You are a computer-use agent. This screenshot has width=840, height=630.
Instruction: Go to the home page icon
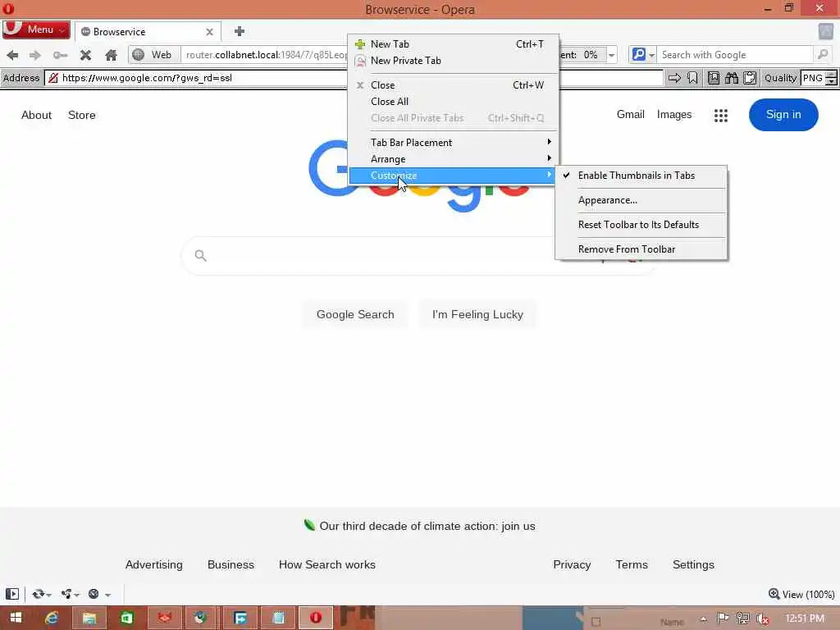[111, 55]
